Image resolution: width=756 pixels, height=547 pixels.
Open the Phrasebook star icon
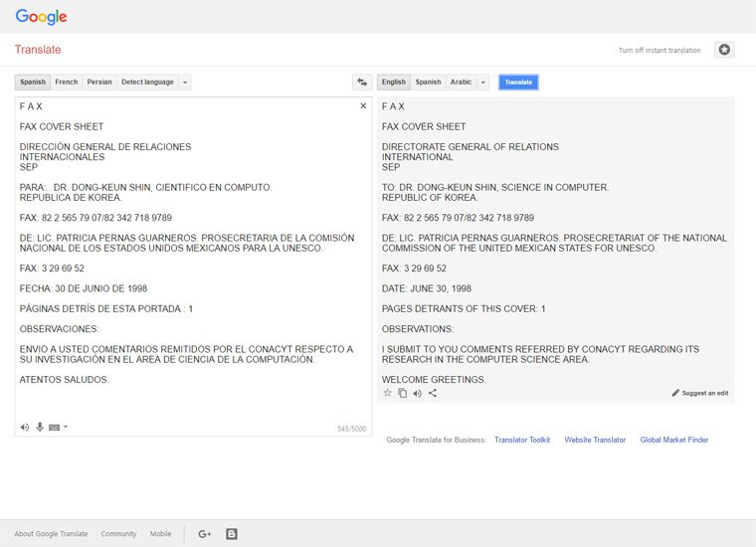[x=724, y=50]
